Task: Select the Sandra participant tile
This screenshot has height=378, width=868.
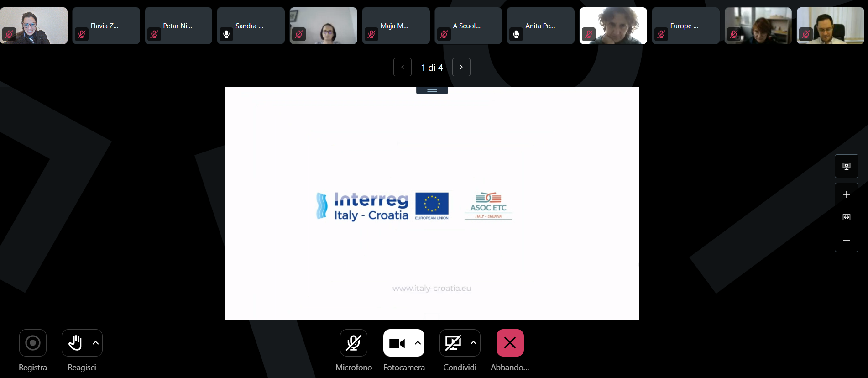Action: 251,26
